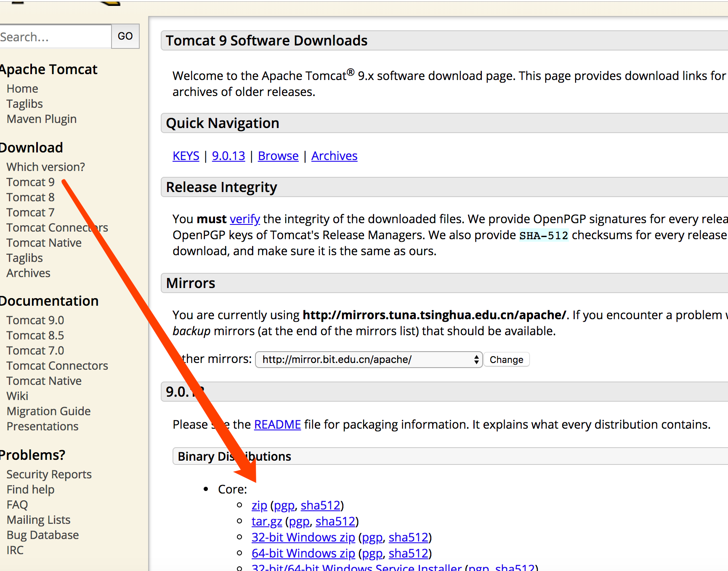Screen dimensions: 728x571
Task: Open Tomcat Native under Documentation
Action: [44, 381]
